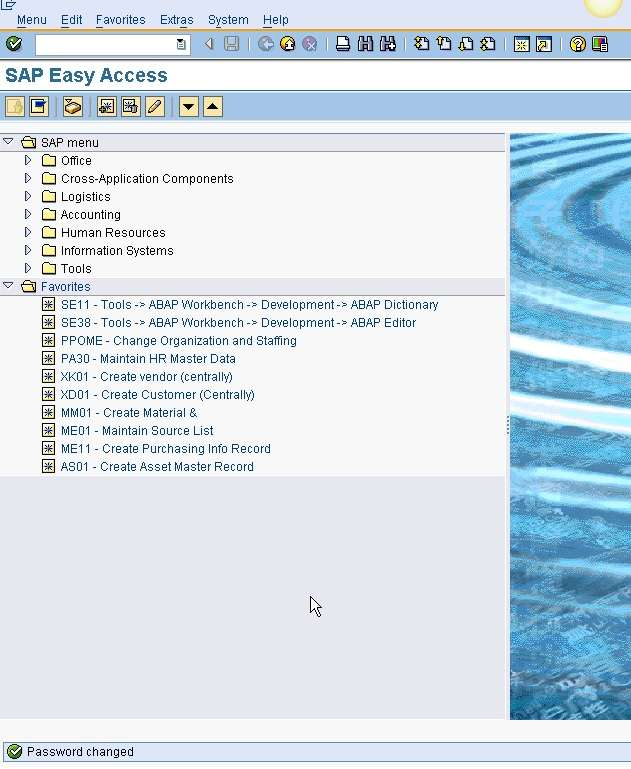Image resolution: width=631 pixels, height=769 pixels.
Task: Expand the Logistics folder
Action: coord(28,196)
